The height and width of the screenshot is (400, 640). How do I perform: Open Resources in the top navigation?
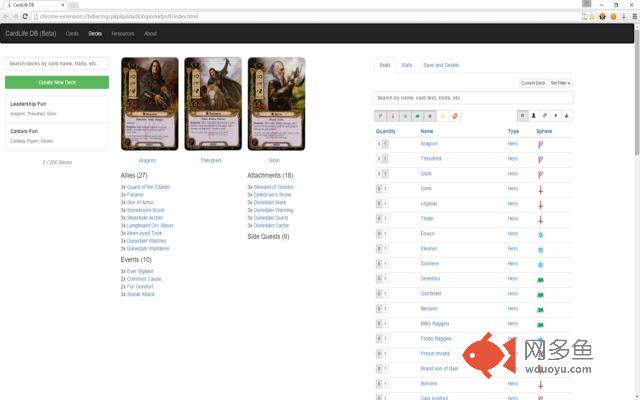coord(123,33)
